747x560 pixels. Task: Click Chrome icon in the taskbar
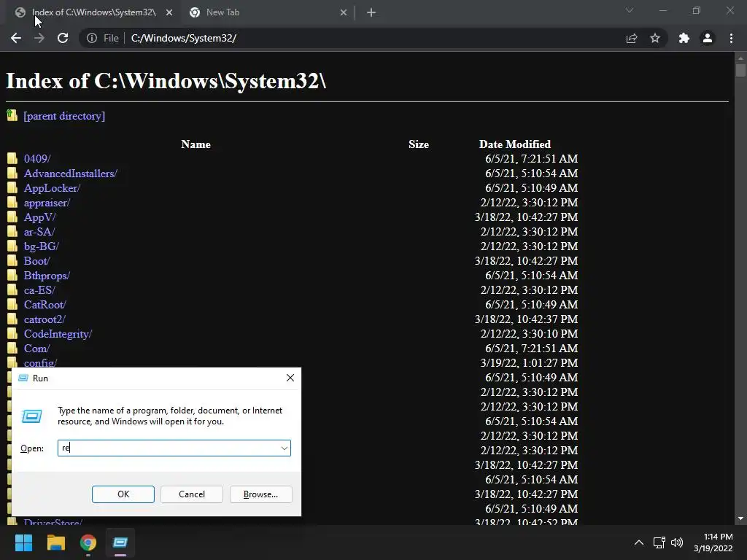[x=88, y=542]
